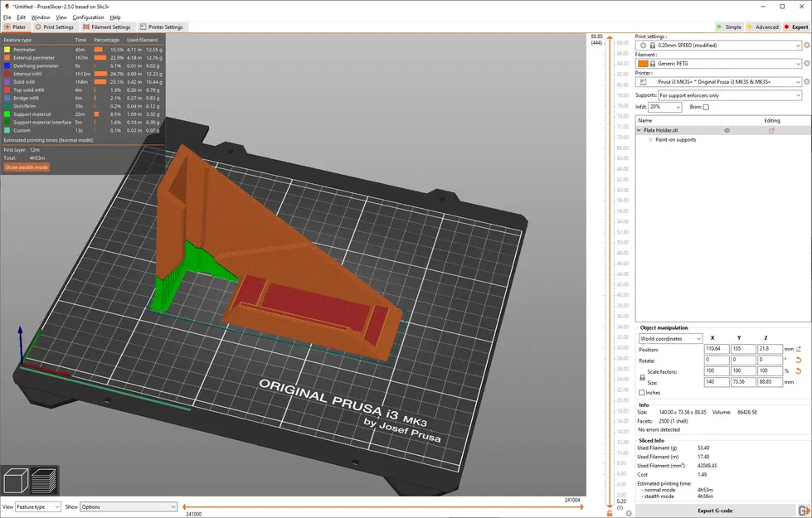
Task: Click the gear icon next to Generic PETG filament
Action: (x=806, y=64)
